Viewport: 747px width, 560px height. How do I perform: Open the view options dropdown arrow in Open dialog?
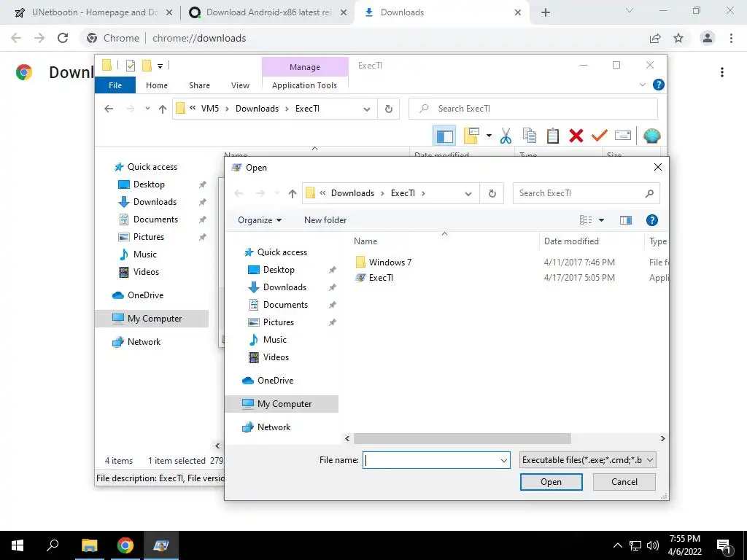tap(601, 220)
